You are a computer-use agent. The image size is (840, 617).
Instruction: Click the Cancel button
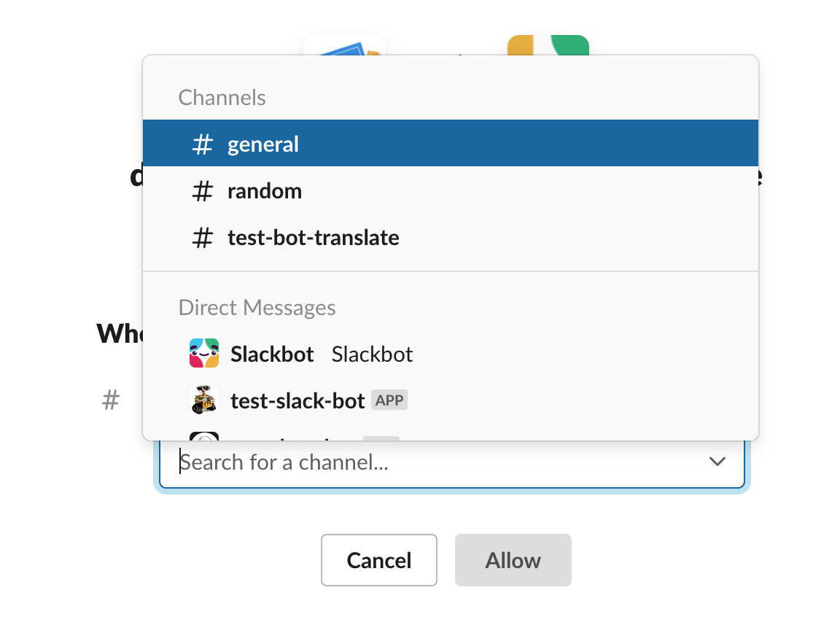[379, 560]
